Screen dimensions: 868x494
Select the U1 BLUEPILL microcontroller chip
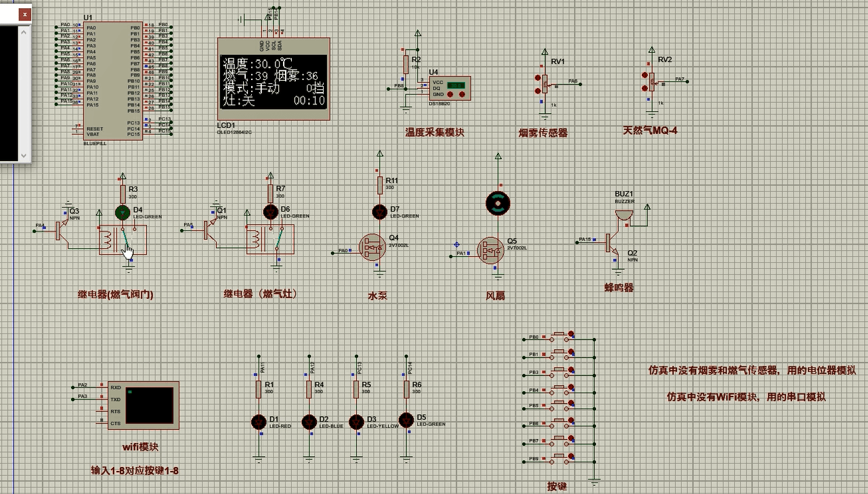click(113, 81)
